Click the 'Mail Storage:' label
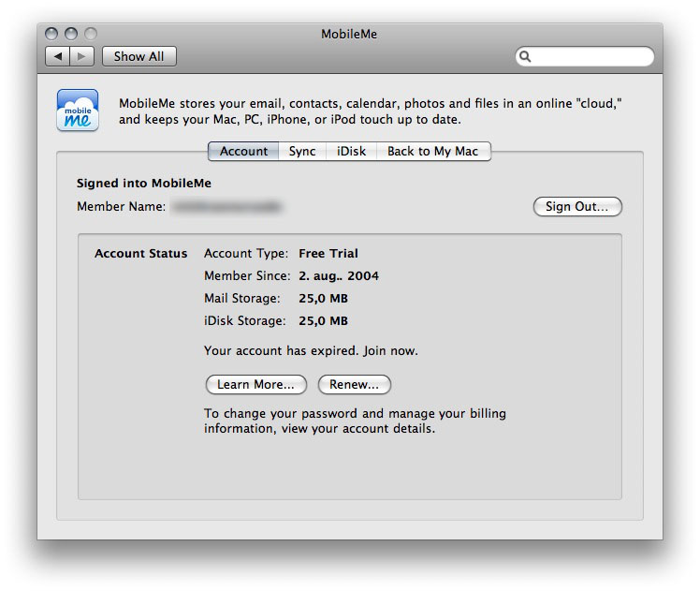Screen dimensions: 700x591 [x=242, y=299]
